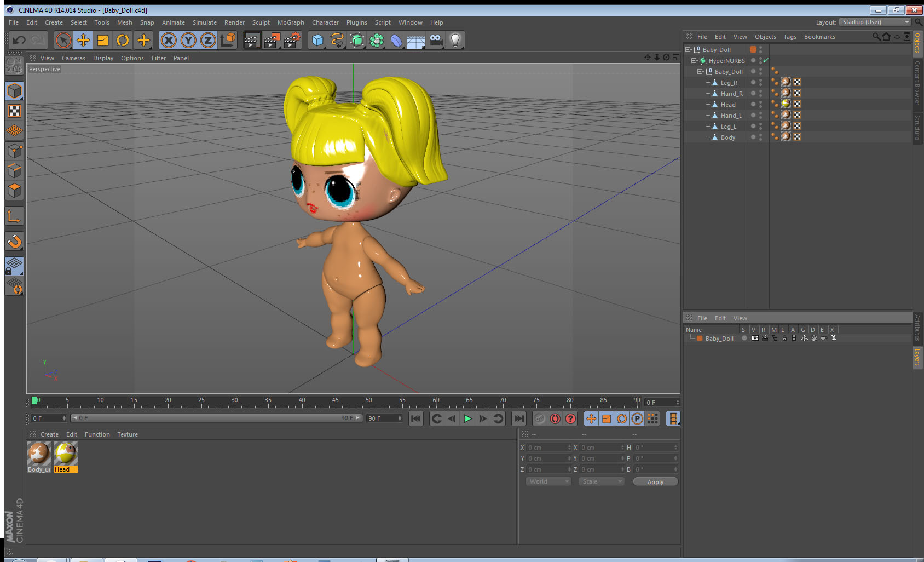The width and height of the screenshot is (924, 562).
Task: Click the Make Editable icon in left palette
Action: point(14,66)
